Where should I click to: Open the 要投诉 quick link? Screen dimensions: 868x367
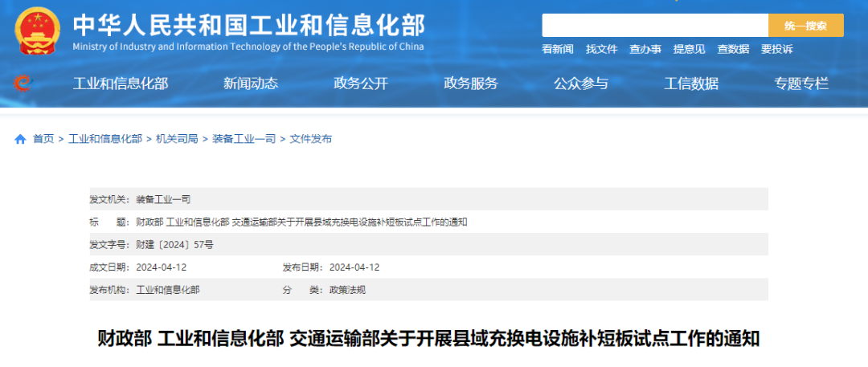pos(776,49)
